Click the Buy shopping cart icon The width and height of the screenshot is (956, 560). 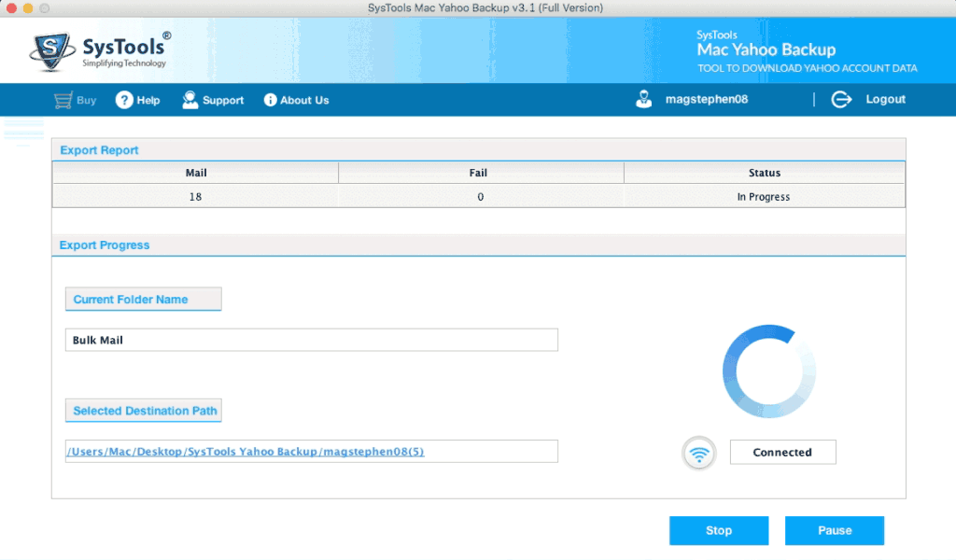coord(63,100)
